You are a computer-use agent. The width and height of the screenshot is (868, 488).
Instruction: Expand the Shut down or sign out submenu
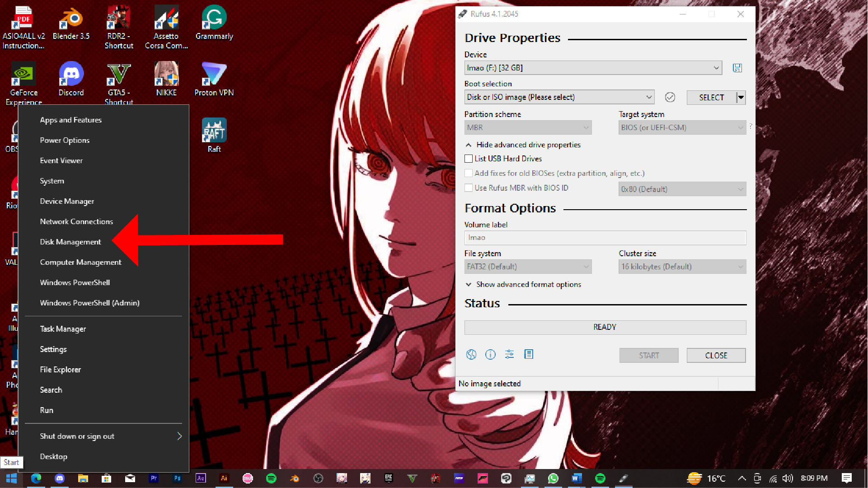tap(103, 436)
